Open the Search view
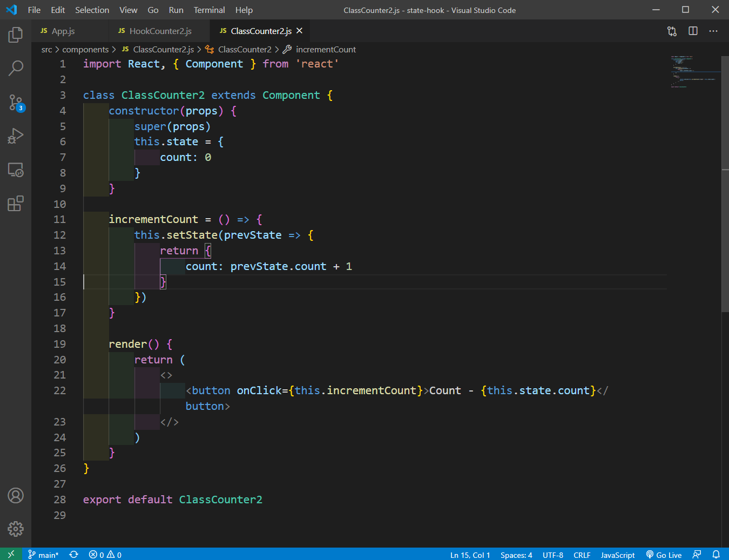 pos(16,69)
